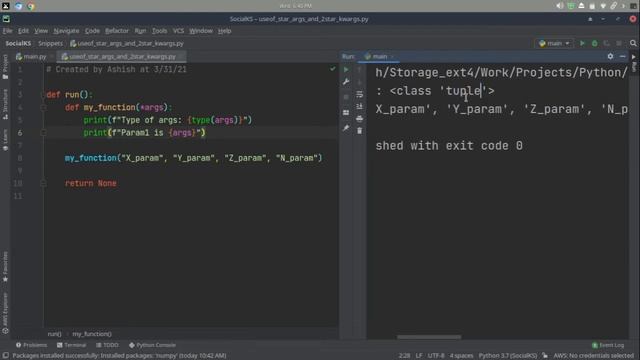Toggle read-only lock icon in status bar
Viewport: 640px width, 360px height.
tap(545, 356)
